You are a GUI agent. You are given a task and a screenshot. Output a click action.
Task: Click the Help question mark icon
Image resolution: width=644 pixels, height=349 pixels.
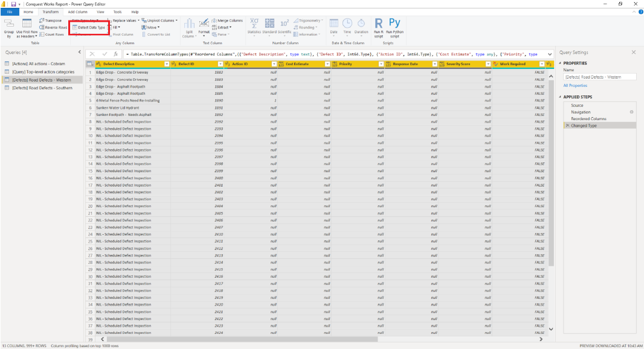pos(641,12)
